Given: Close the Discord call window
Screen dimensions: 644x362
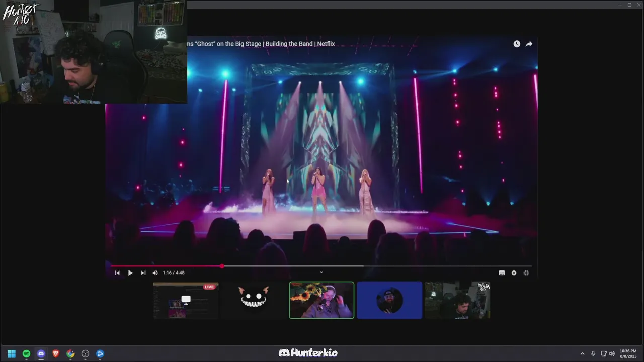Looking at the screenshot, I should 638,5.
